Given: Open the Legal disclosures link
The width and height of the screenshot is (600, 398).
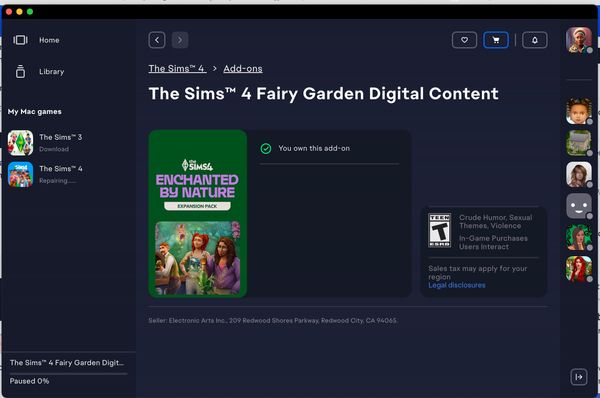Looking at the screenshot, I should point(457,285).
